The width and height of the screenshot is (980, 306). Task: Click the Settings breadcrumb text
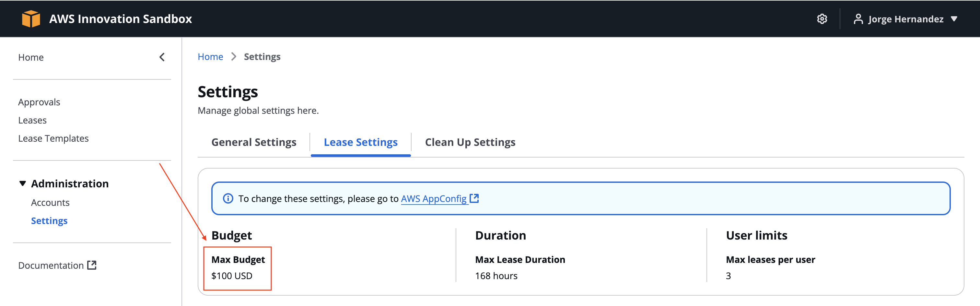[262, 57]
